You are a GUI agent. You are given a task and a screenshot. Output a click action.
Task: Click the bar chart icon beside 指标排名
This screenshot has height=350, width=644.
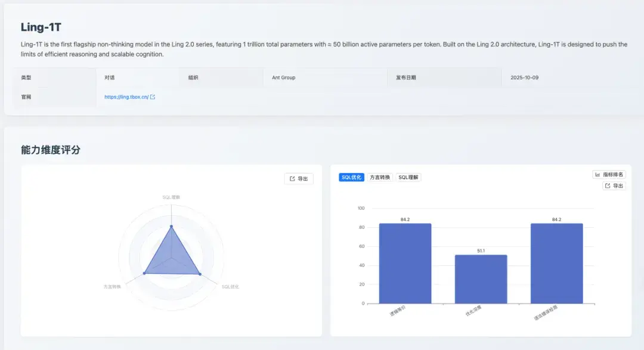point(597,174)
